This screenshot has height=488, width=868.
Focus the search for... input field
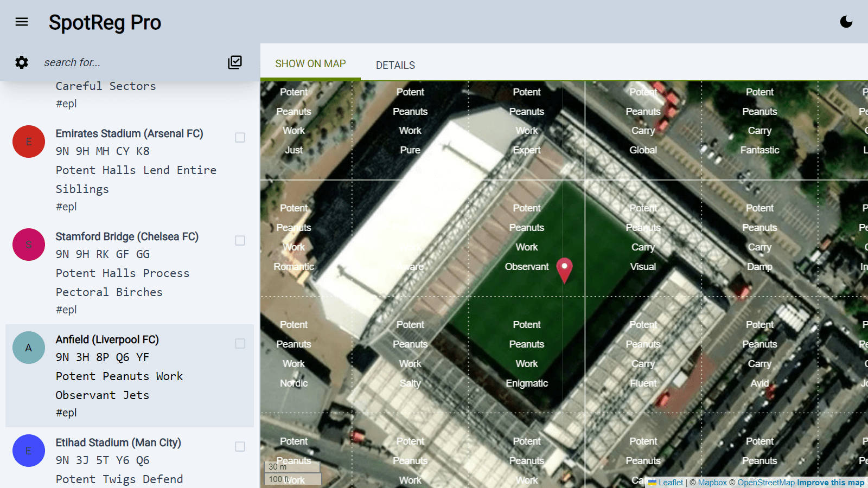point(130,62)
